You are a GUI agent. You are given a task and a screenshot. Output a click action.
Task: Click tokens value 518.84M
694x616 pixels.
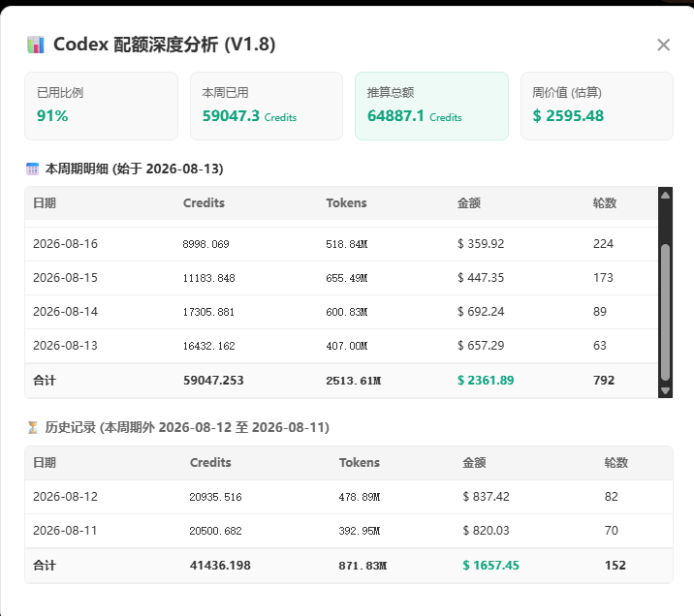(347, 244)
